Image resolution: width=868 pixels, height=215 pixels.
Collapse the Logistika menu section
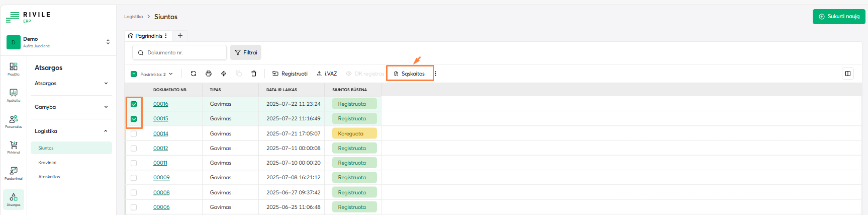(71, 131)
